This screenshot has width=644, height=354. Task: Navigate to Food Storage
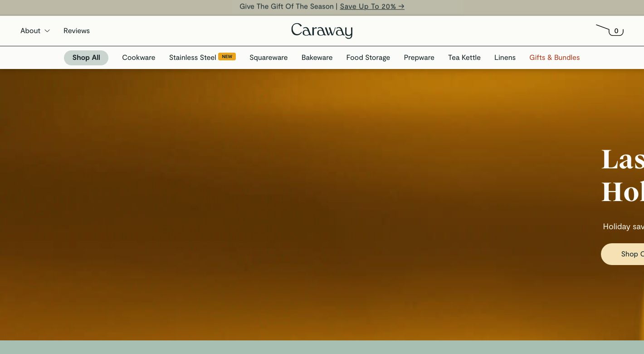coord(368,57)
